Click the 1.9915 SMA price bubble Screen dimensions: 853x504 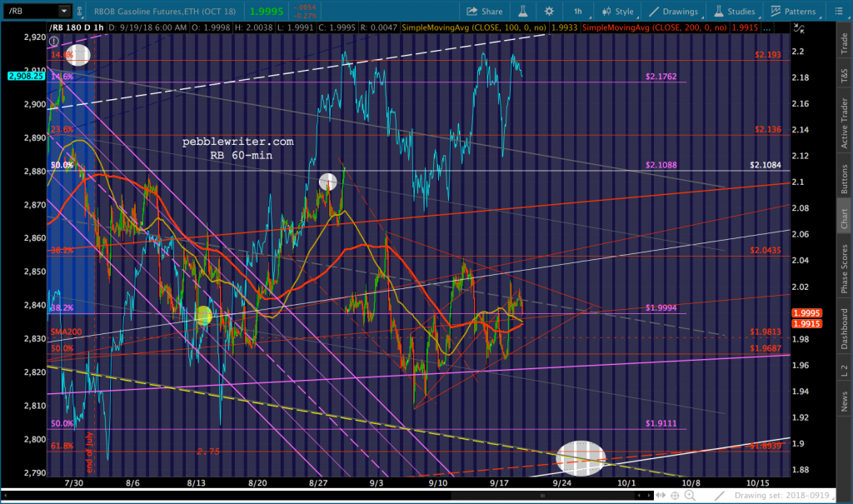(x=806, y=323)
